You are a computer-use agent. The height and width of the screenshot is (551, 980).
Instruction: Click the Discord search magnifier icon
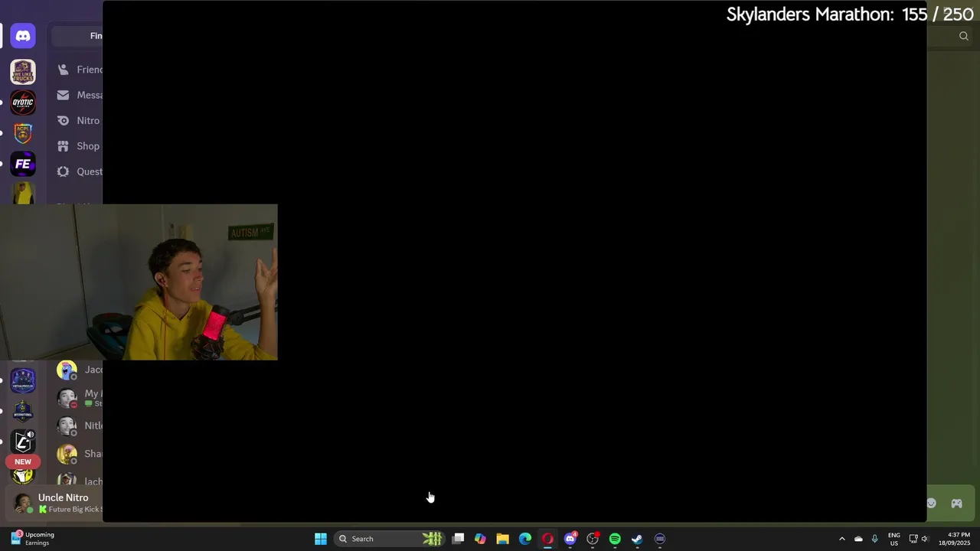964,36
